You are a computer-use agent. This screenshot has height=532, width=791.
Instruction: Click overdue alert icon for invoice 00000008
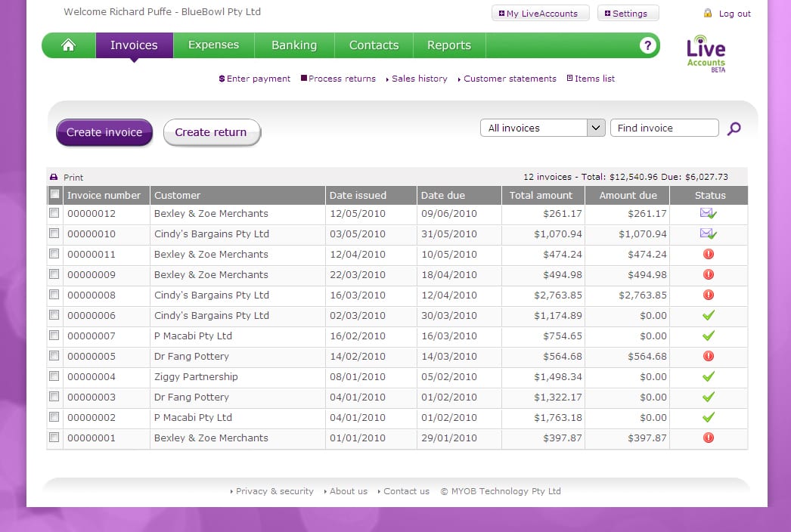coord(709,295)
